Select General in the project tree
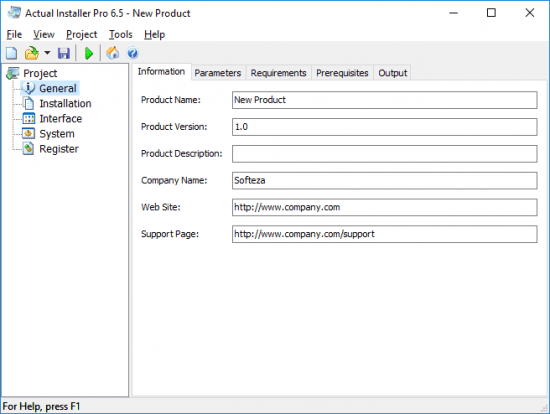This screenshot has width=550, height=414. [x=58, y=88]
